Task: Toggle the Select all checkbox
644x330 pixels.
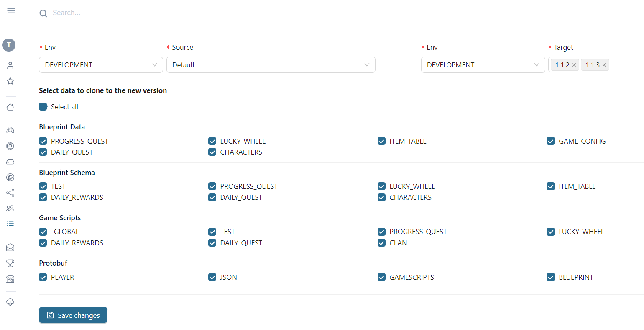Action: point(43,107)
